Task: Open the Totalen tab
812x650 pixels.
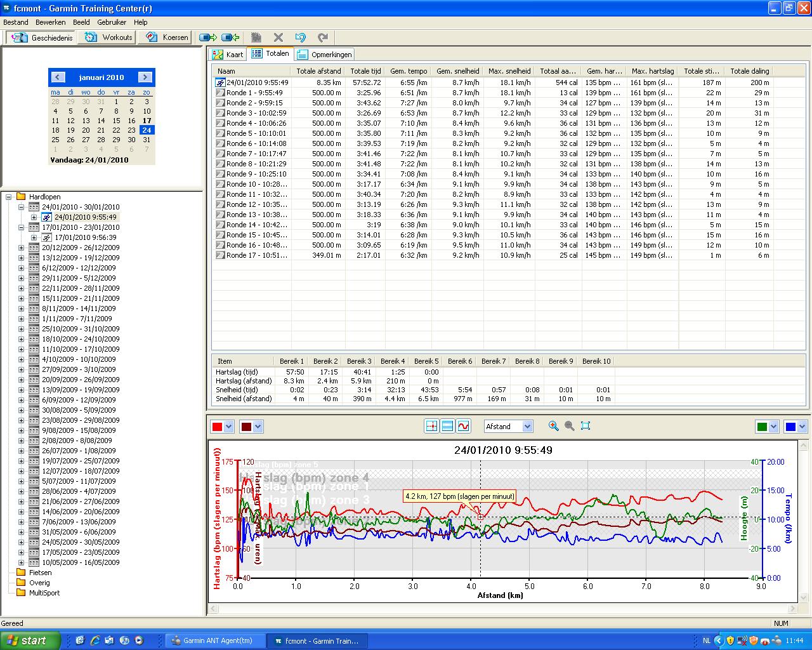Action: coord(270,54)
